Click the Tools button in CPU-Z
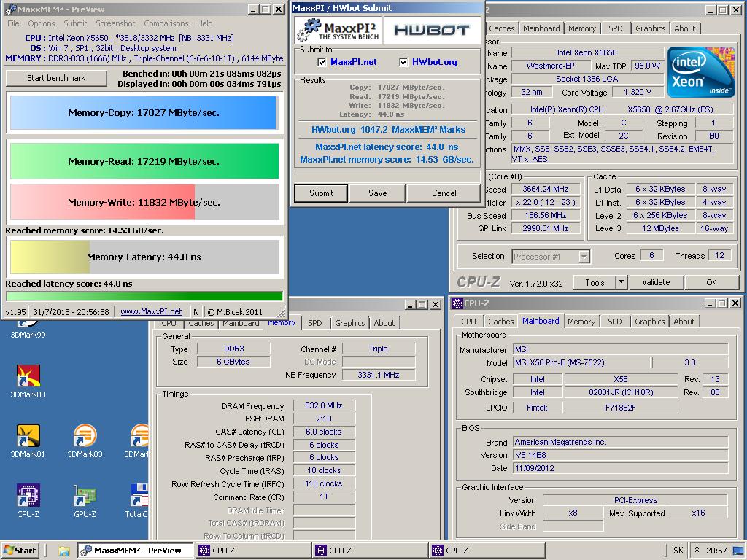 [x=595, y=282]
